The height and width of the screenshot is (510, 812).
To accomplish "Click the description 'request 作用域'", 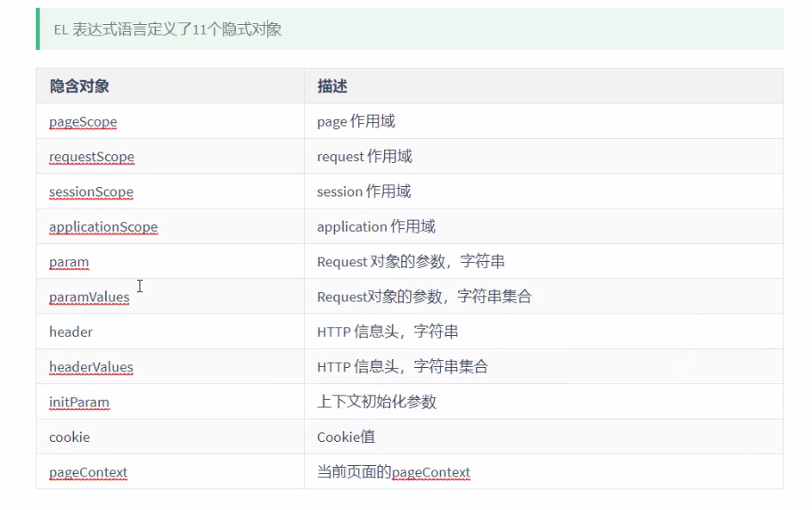I will 364,157.
